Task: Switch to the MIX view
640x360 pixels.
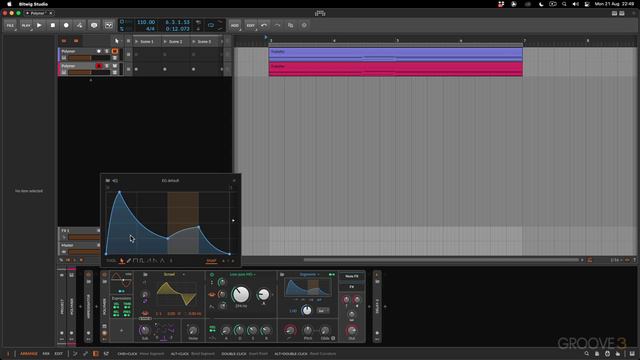Action: (46, 354)
